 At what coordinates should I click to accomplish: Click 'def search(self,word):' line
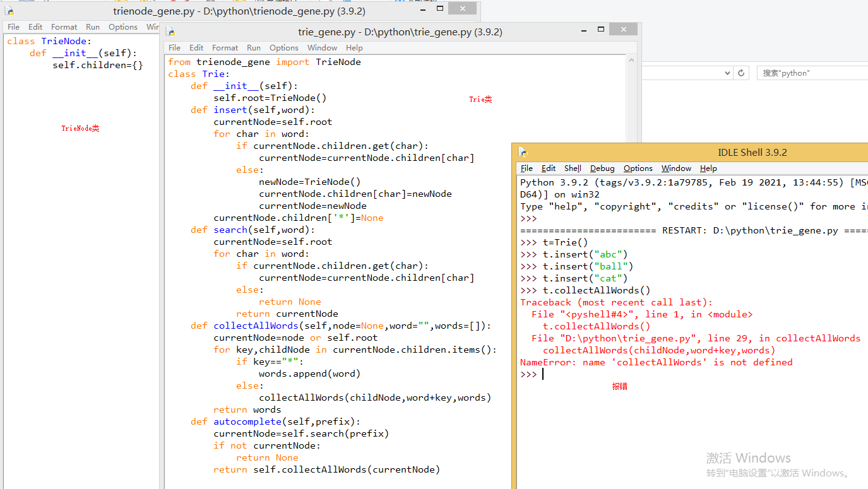[253, 230]
